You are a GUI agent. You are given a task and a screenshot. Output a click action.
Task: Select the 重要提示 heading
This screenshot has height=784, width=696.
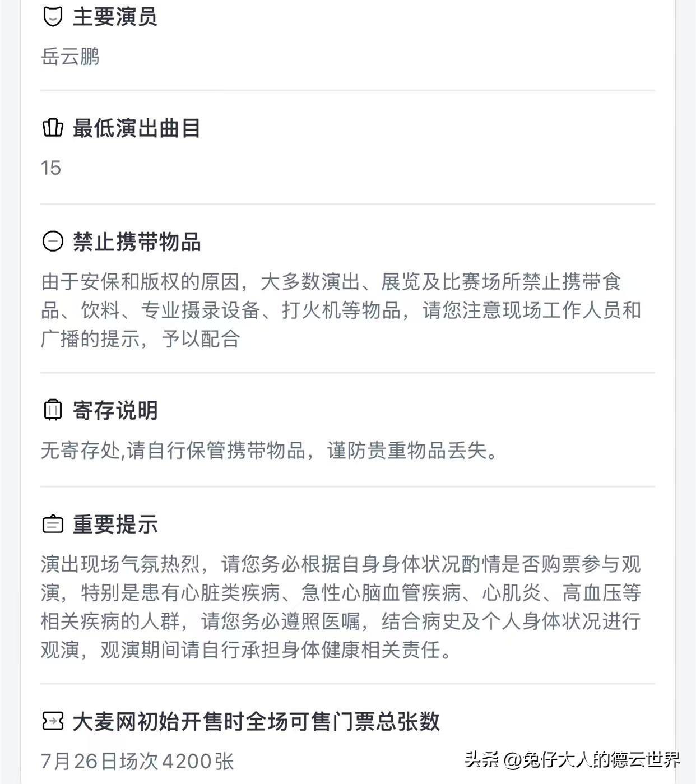click(115, 524)
